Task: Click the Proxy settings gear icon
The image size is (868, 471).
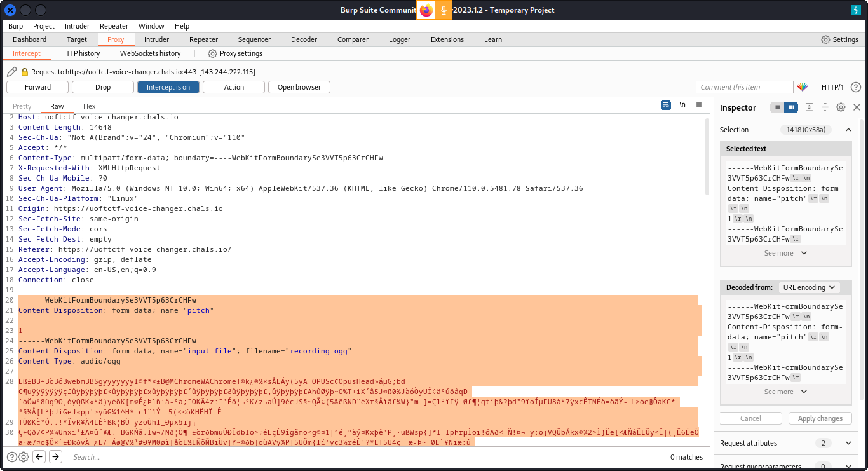Action: pyautogui.click(x=213, y=53)
